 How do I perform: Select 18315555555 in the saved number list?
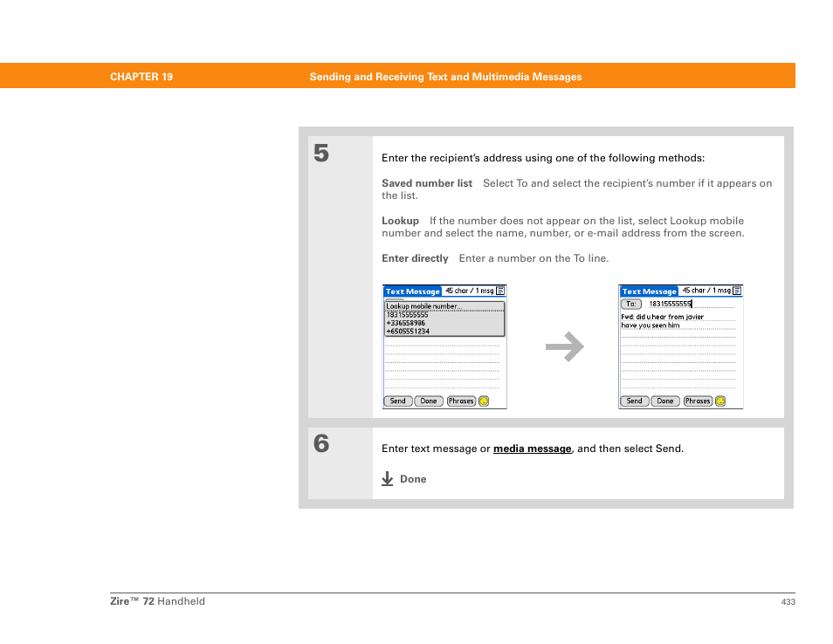tap(444, 315)
